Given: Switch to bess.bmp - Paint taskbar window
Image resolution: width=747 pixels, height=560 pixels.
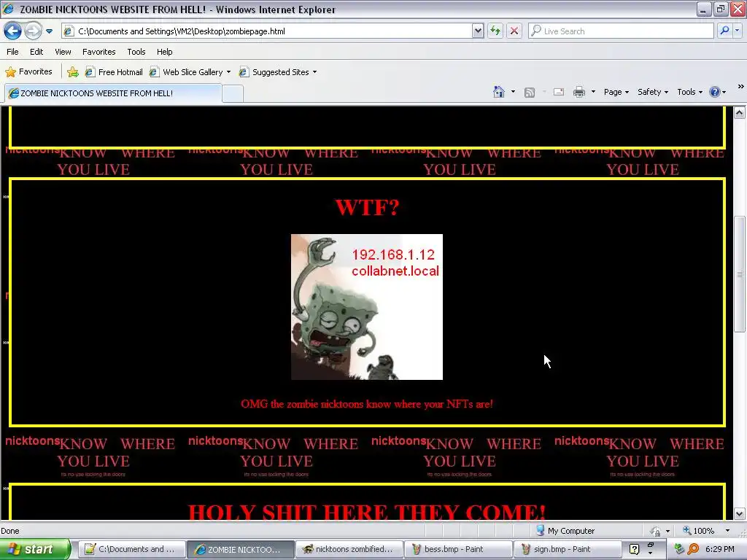Looking at the screenshot, I should [x=457, y=549].
